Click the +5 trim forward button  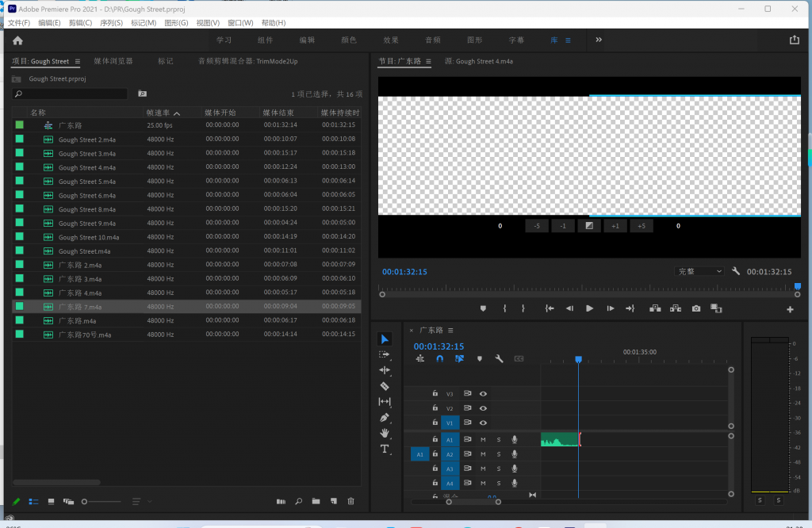pos(642,226)
